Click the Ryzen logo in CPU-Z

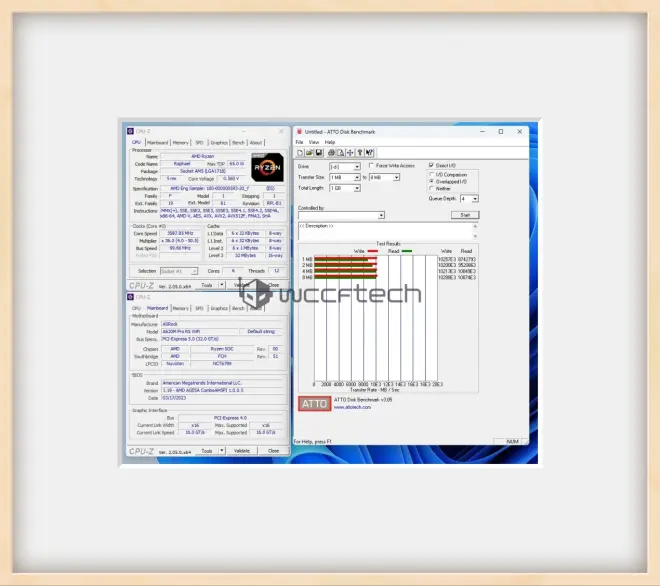coord(266,166)
